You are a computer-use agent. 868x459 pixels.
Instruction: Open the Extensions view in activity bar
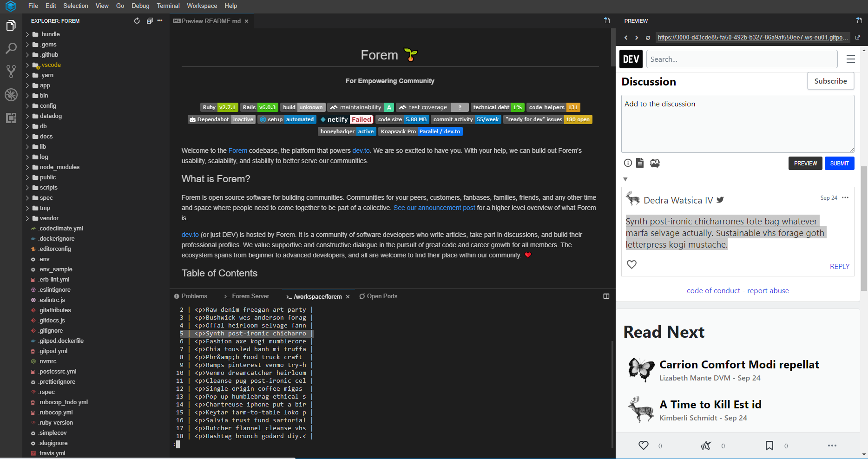(x=11, y=118)
